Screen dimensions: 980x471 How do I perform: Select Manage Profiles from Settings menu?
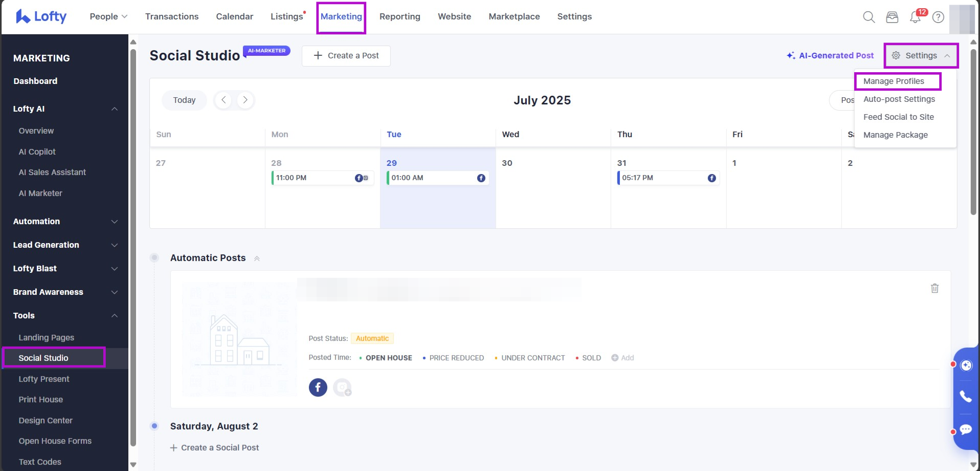[x=894, y=81]
